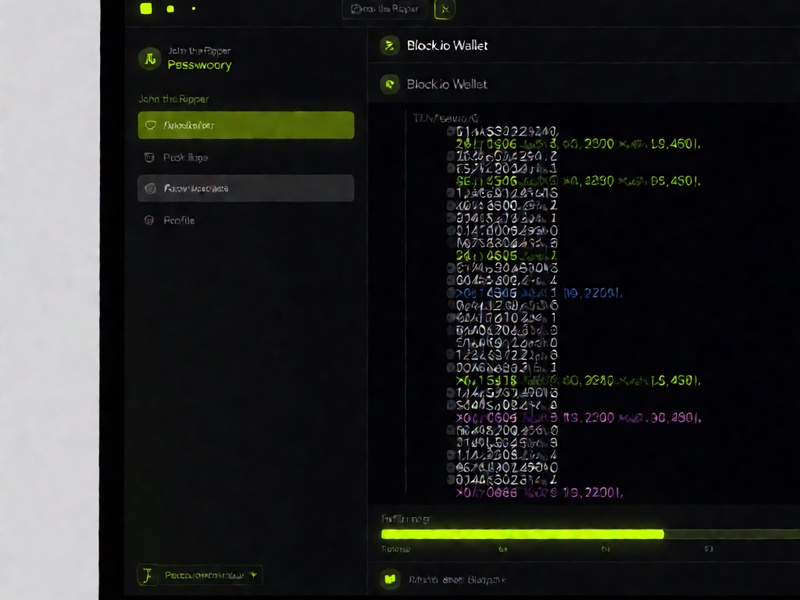This screenshot has height=600, width=800.
Task: Select the green highlighted sidebar entry
Action: [246, 125]
